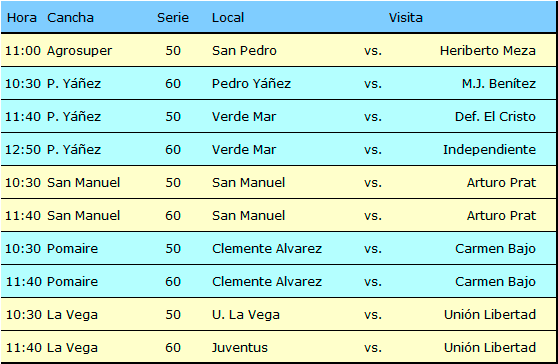Click the Independiente visitor cell
The height and width of the screenshot is (364, 558).
tap(489, 149)
